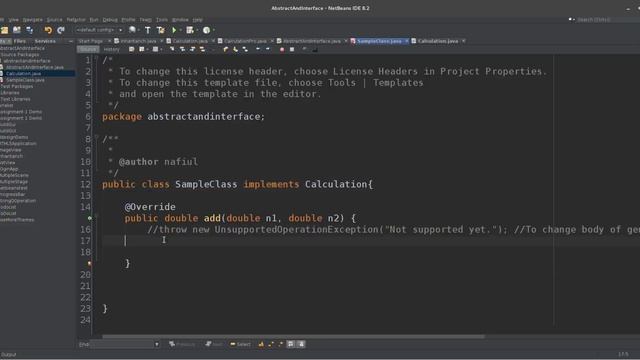The width and height of the screenshot is (640, 360).
Task: Expand the Profile Project dropdown arrow
Action: [214, 30]
